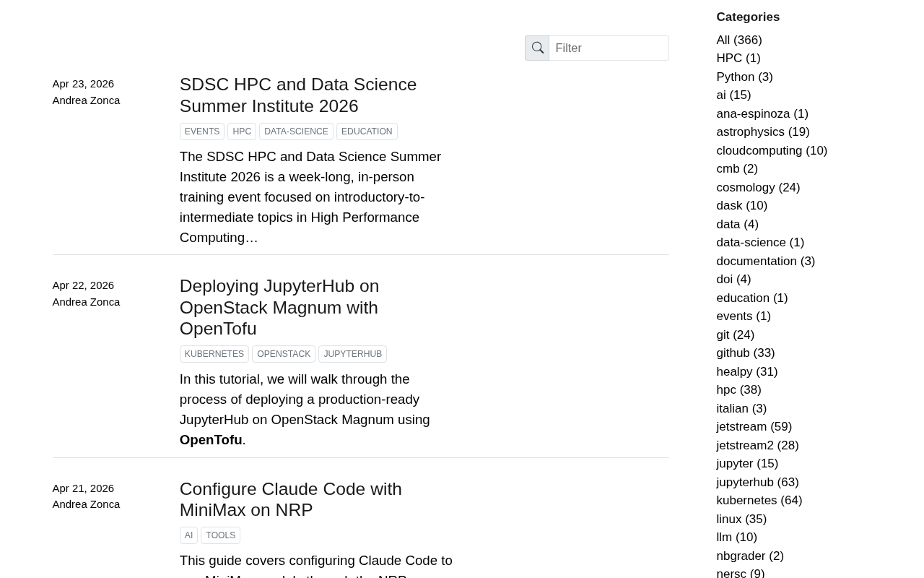Viewport: 924px width, 578px height.
Task: Open SDSC HPC and Data Science Summer Institute post
Action: coord(297,95)
